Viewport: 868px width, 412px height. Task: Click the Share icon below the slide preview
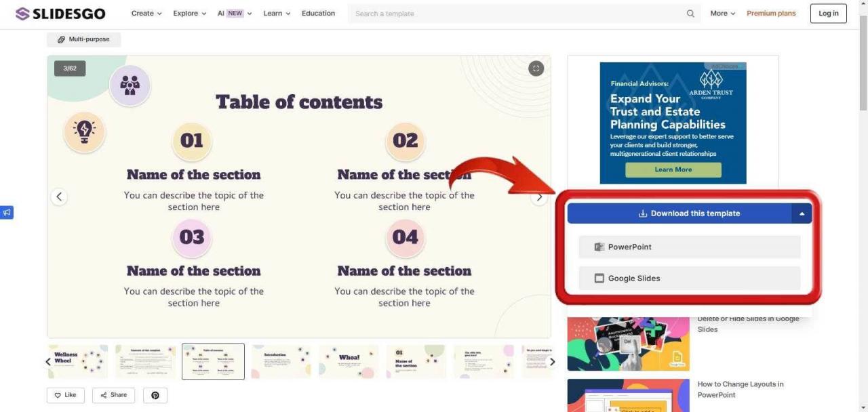(104, 395)
